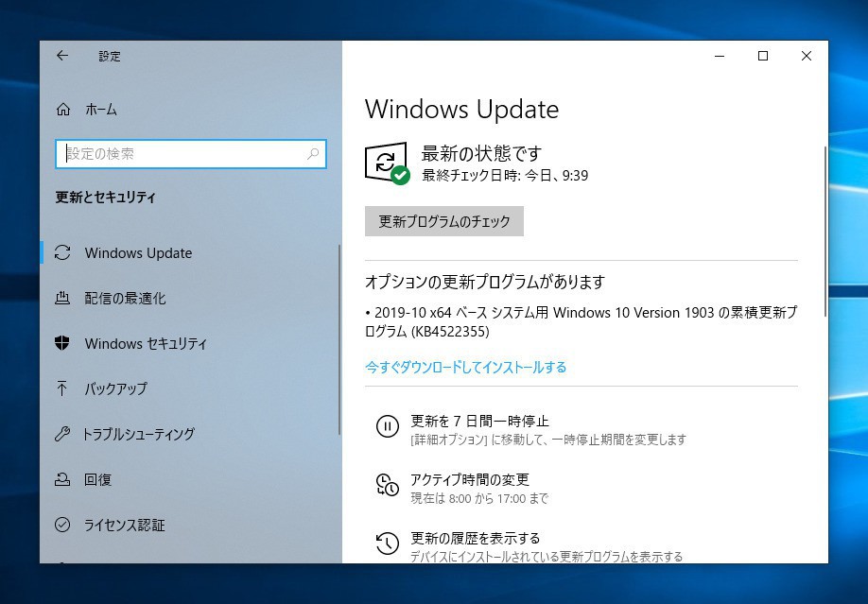Screen dimensions: 868x604
Task: Focus the 設定の検索 search field
Action: click(191, 154)
